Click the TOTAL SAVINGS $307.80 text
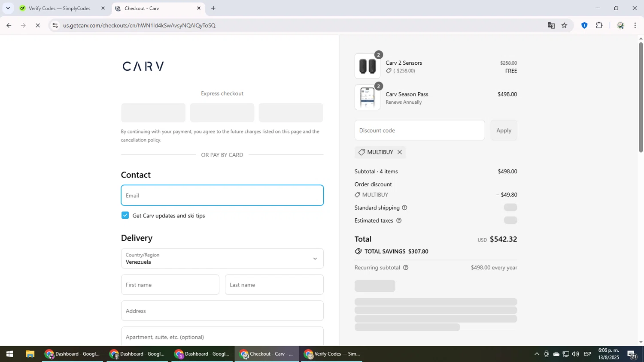The width and height of the screenshot is (644, 362). click(396, 251)
